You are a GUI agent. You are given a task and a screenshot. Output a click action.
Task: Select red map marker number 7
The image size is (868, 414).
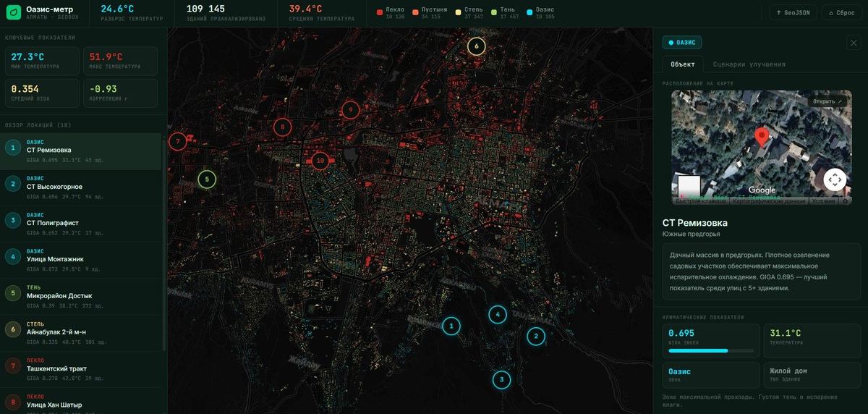[177, 141]
